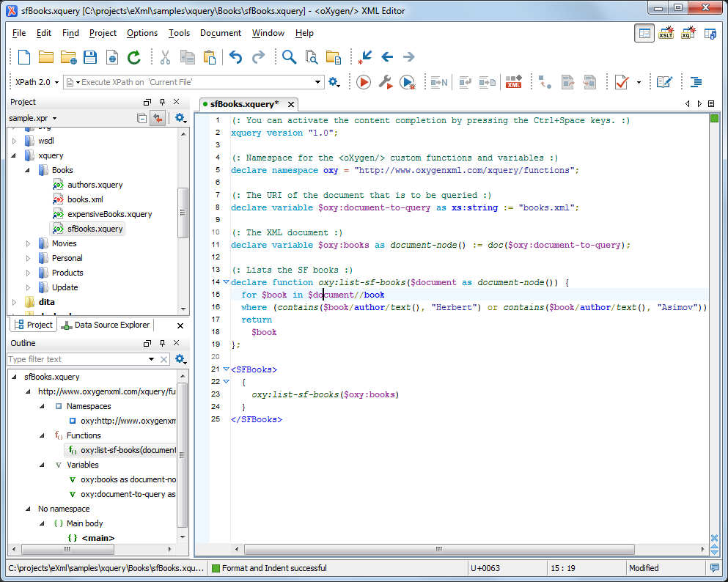
Task: Open Find/Replace magnifier icon
Action: pos(289,57)
